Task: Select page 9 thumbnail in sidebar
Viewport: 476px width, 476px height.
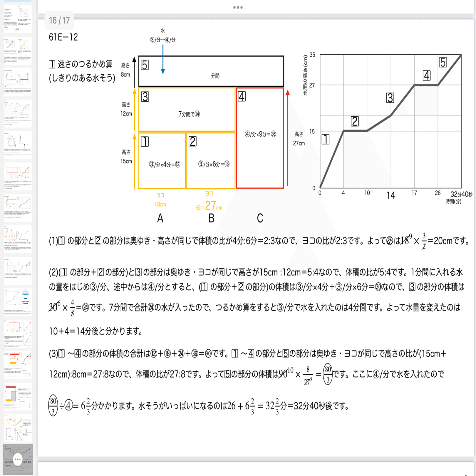Action: coord(18,239)
